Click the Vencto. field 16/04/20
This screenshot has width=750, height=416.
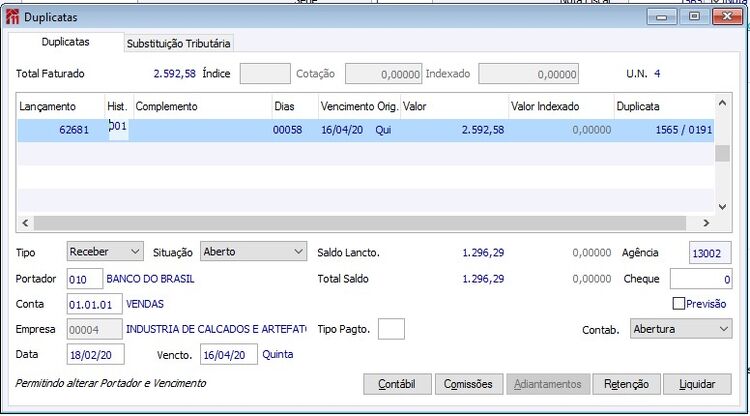[229, 355]
